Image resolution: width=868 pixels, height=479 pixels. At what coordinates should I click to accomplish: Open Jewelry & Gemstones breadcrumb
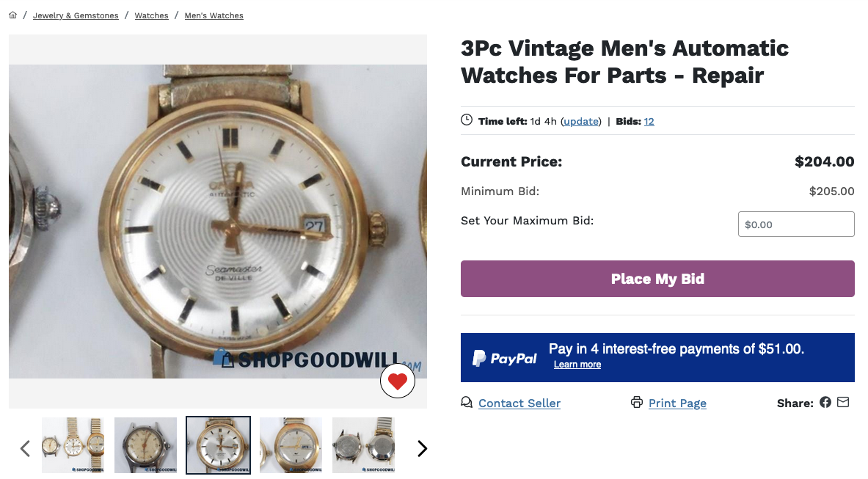[x=76, y=15]
